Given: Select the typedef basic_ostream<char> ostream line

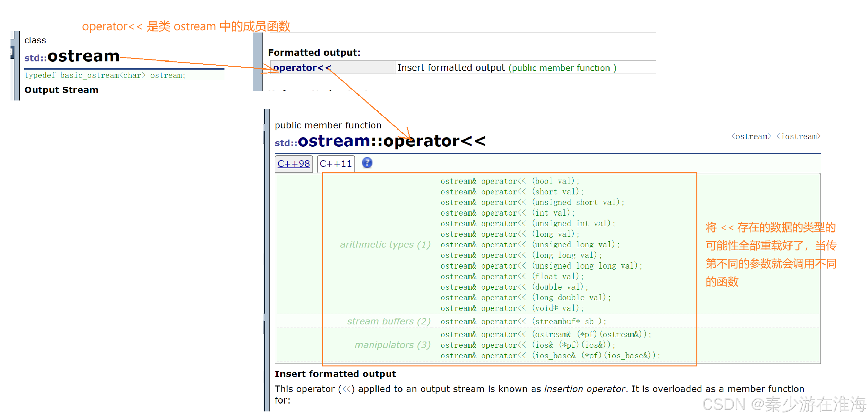Looking at the screenshot, I should click(105, 76).
